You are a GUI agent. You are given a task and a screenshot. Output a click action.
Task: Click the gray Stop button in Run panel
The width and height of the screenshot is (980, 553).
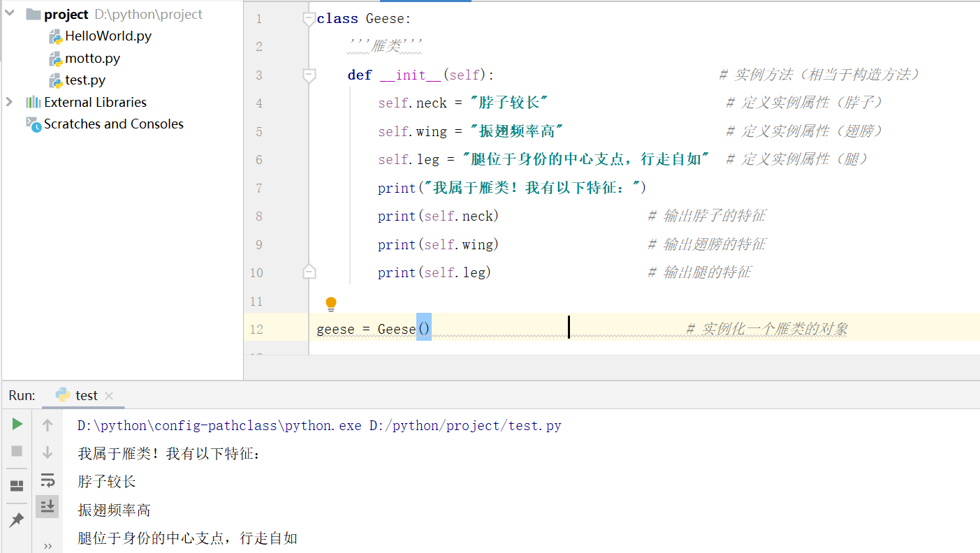(17, 452)
